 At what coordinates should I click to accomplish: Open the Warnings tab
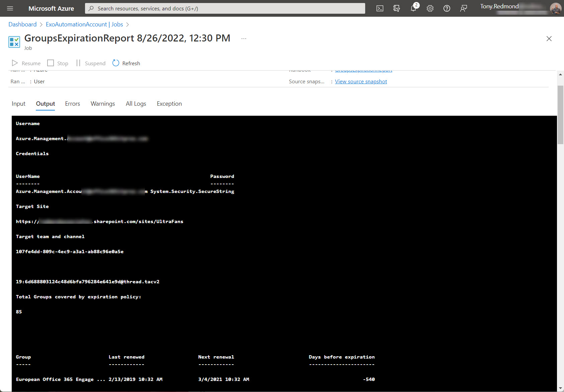[x=103, y=104]
